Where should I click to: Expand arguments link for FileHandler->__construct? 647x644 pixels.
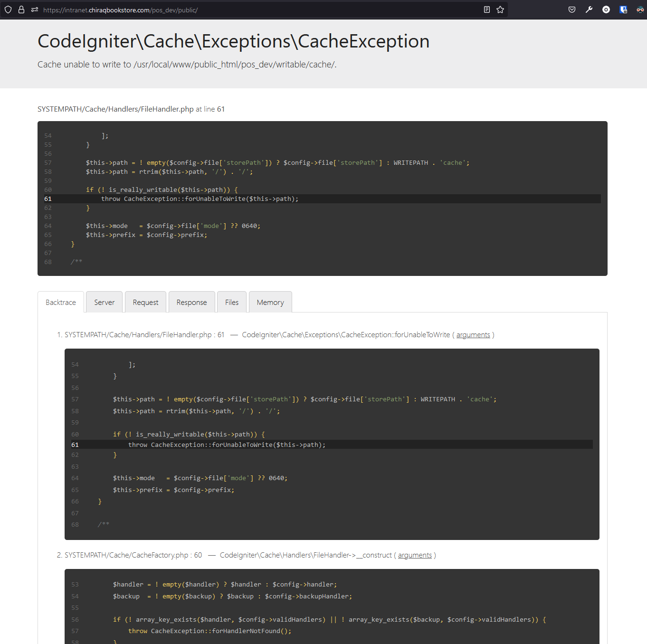(415, 555)
